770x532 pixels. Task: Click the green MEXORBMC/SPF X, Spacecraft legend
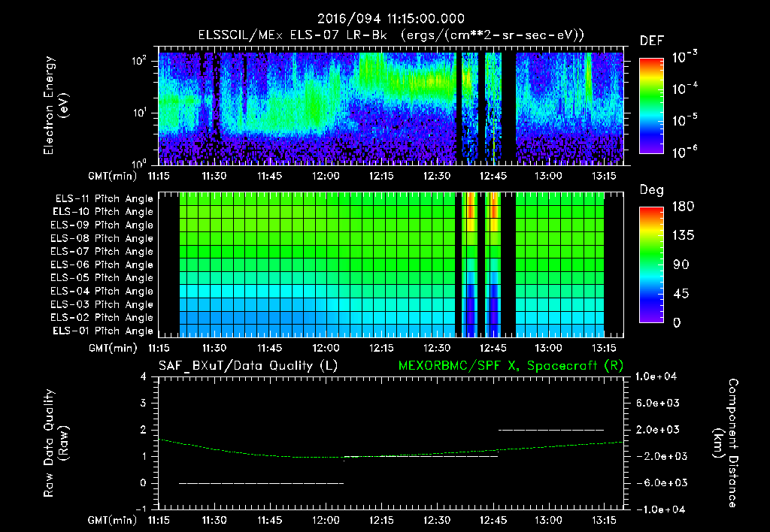511,366
